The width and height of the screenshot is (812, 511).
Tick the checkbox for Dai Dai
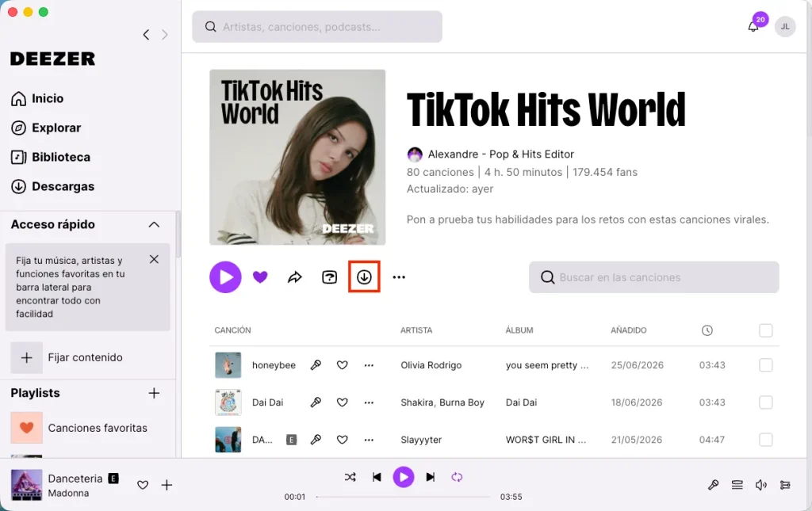pyautogui.click(x=765, y=402)
